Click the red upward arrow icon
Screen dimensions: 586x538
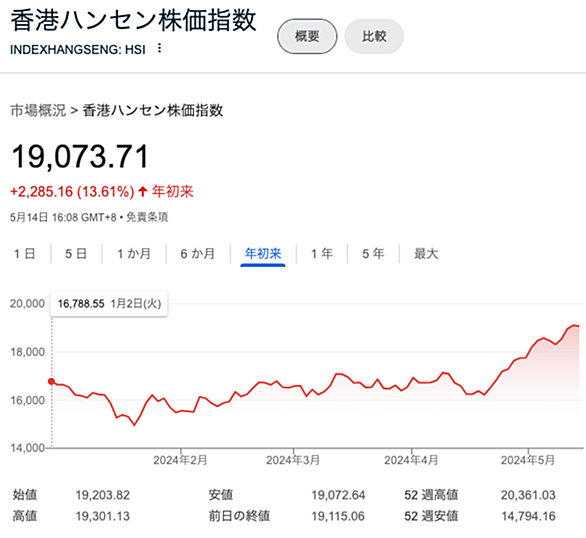coord(142,192)
